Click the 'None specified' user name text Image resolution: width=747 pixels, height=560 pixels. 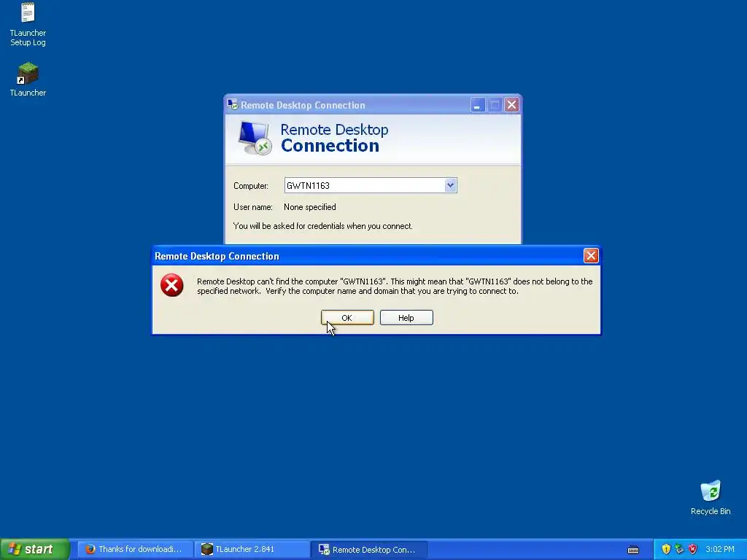coord(309,207)
